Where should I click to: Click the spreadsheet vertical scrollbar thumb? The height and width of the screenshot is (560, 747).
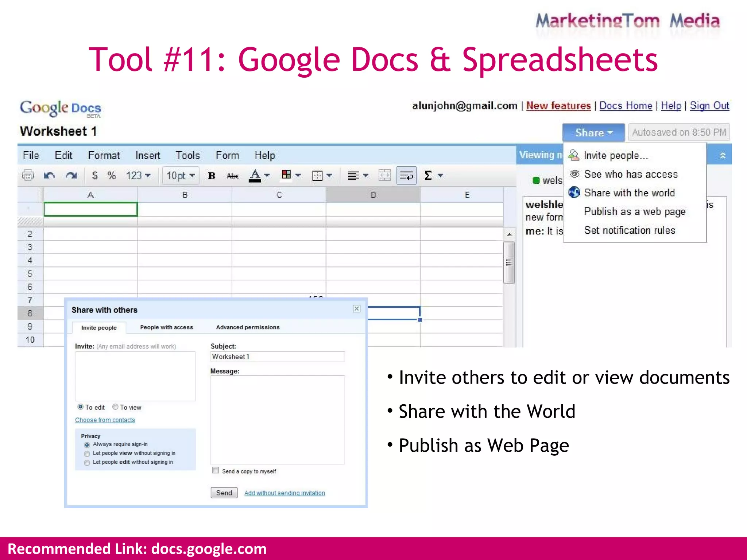(509, 262)
